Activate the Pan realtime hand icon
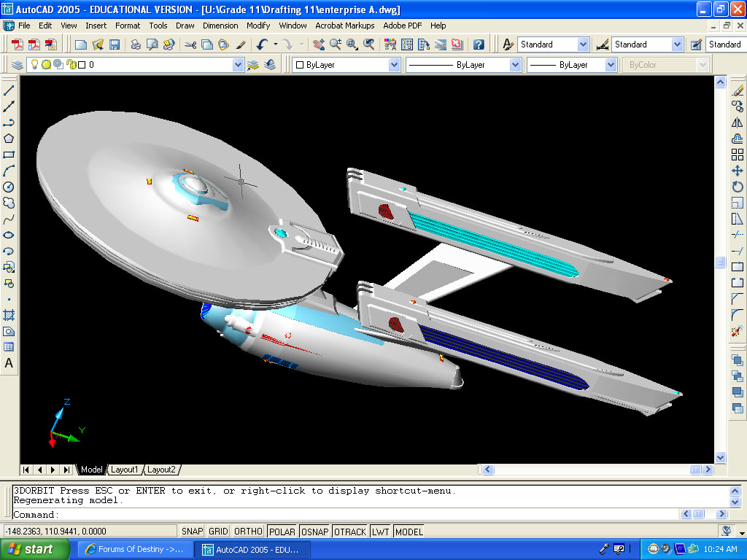Screen dimensions: 747x560 click(x=319, y=44)
